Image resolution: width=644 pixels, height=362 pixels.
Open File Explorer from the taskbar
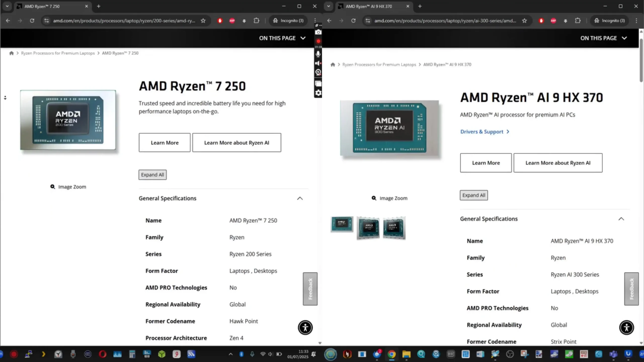[406, 354]
